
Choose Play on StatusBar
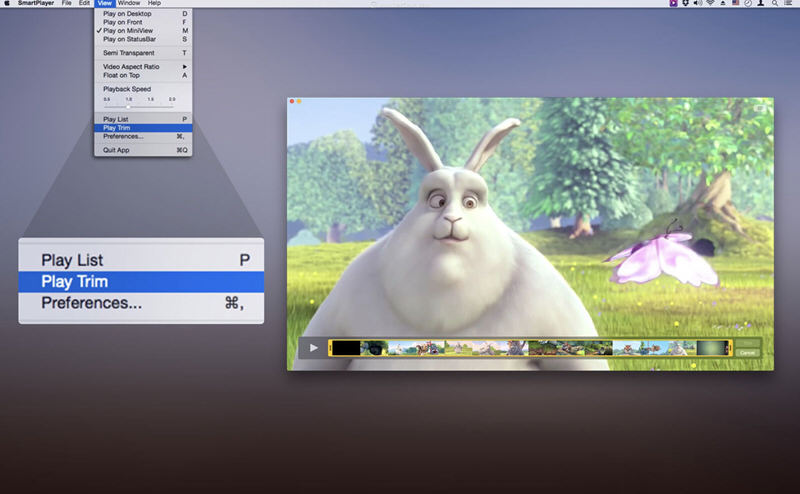[x=143, y=39]
